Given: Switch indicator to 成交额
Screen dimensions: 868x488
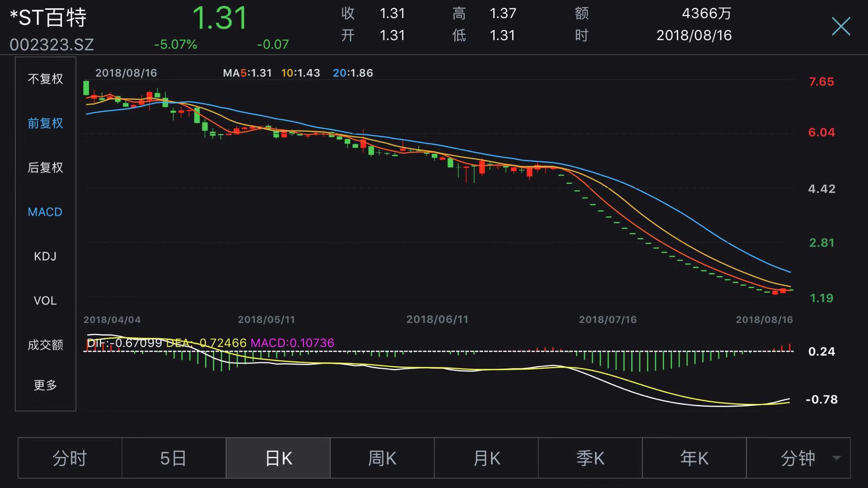Looking at the screenshot, I should (x=45, y=345).
